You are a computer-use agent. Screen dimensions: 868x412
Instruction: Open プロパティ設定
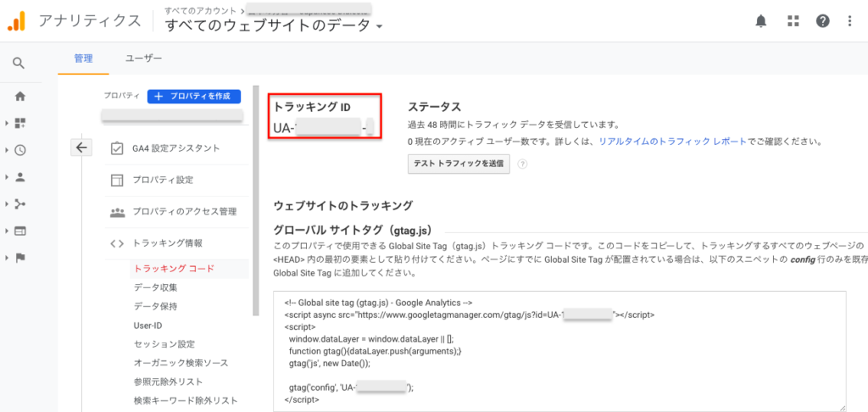[x=163, y=180]
